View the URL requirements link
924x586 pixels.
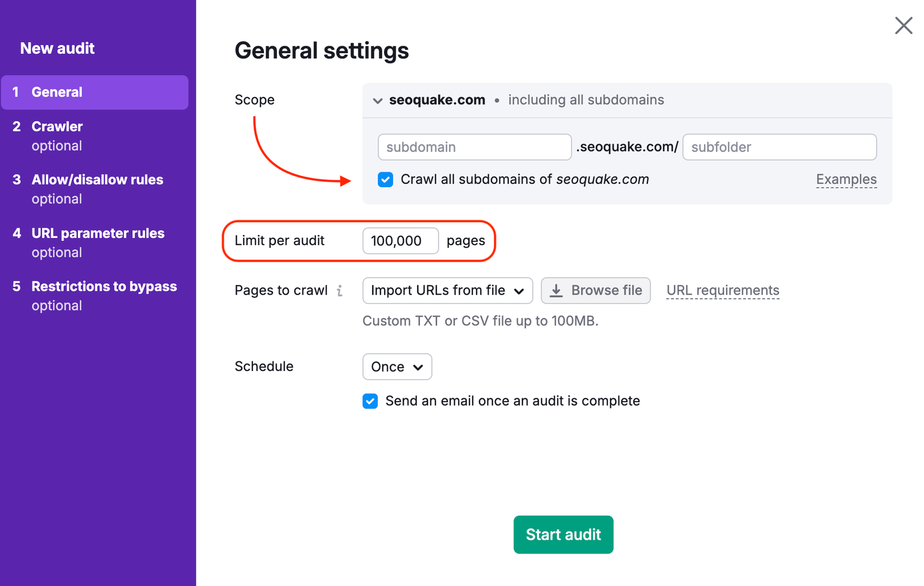722,291
